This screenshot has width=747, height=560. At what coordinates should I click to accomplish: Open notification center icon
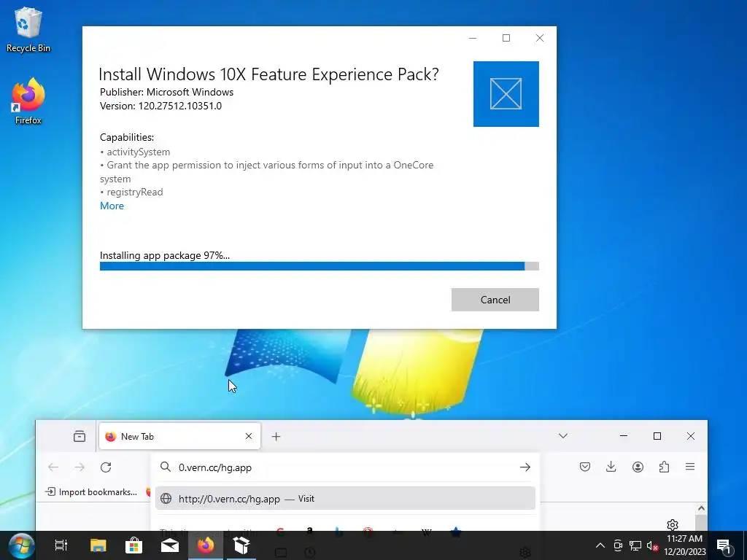[724, 546]
